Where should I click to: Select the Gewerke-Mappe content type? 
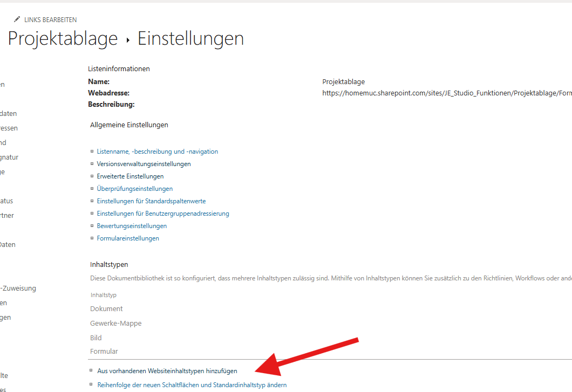(x=115, y=324)
